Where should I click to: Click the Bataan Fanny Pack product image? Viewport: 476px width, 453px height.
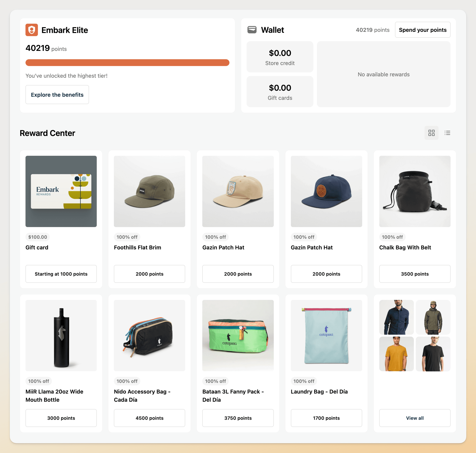point(238,336)
